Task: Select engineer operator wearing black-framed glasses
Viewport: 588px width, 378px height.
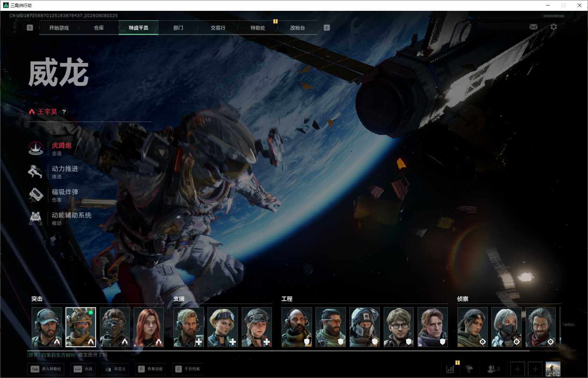Action: tap(399, 327)
